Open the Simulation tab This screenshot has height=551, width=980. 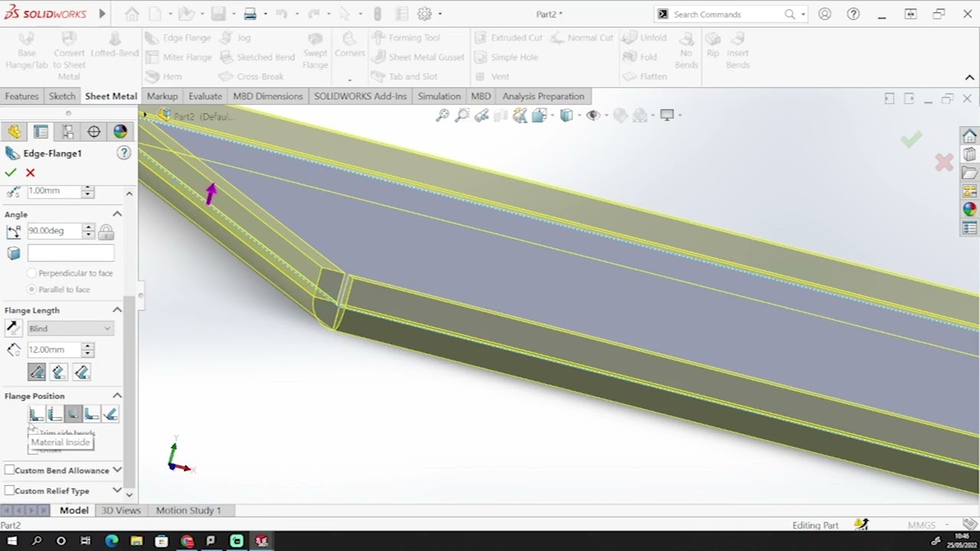[x=439, y=96]
